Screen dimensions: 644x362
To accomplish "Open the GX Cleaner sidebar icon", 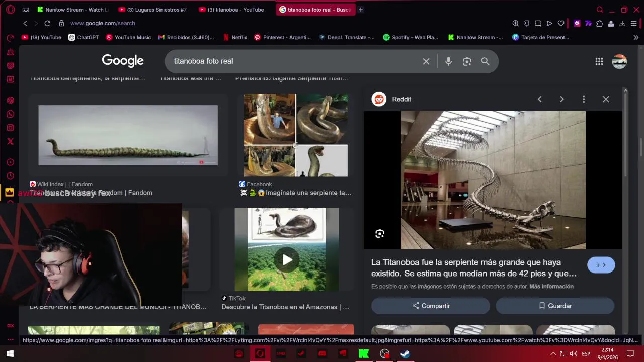I will point(10,52).
